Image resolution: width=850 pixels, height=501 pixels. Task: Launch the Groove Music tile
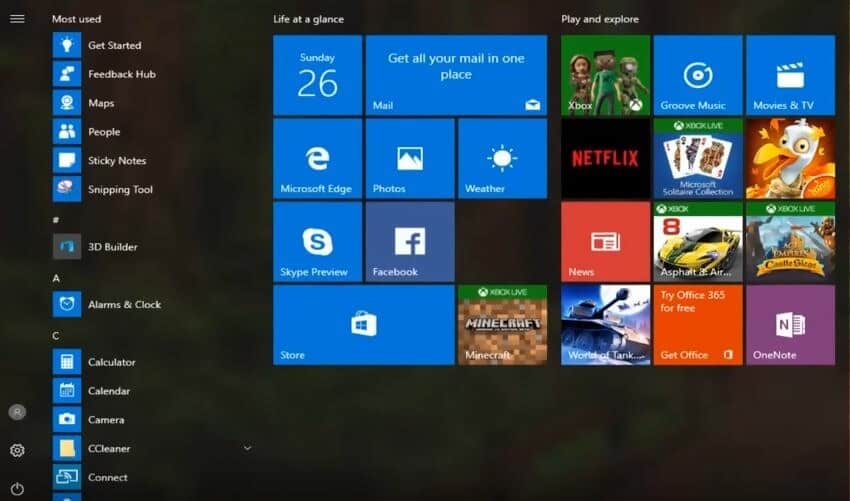click(x=698, y=75)
